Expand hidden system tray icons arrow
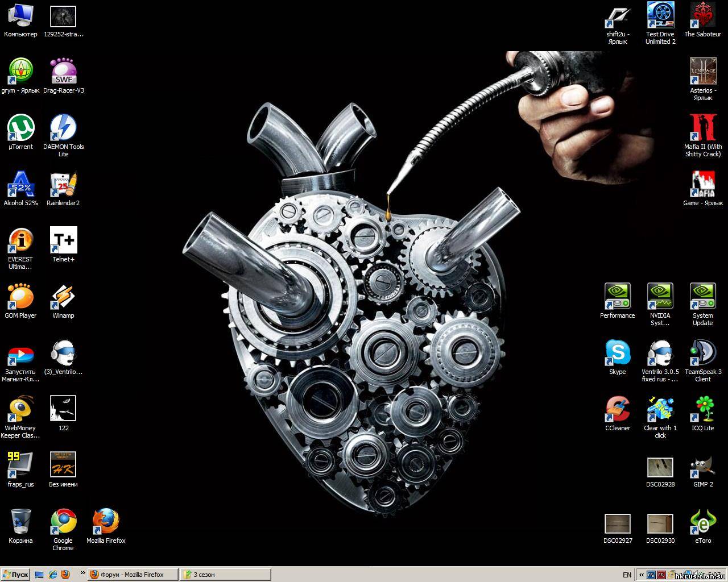The image size is (728, 582). 641,575
